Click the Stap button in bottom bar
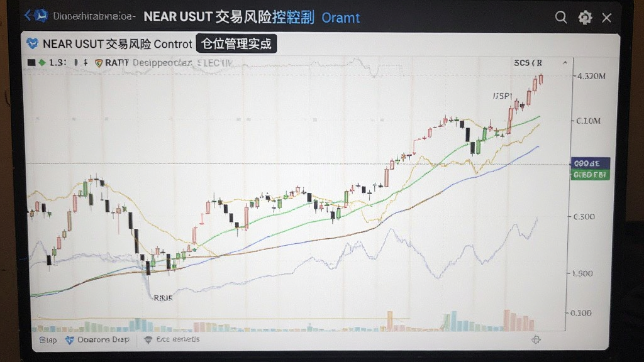The image size is (644, 362). 48,340
